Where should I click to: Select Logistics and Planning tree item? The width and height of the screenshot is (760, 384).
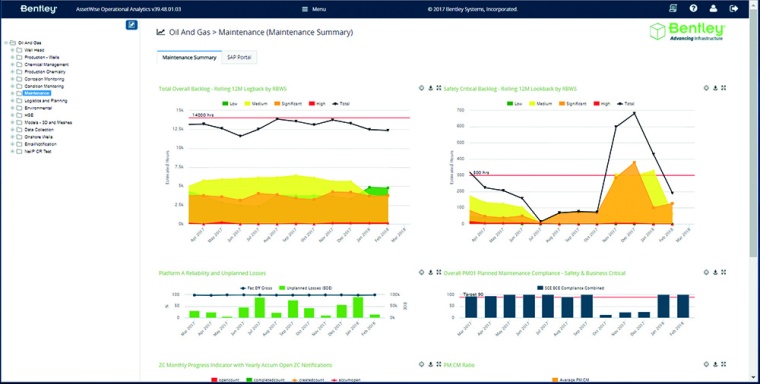[46, 101]
